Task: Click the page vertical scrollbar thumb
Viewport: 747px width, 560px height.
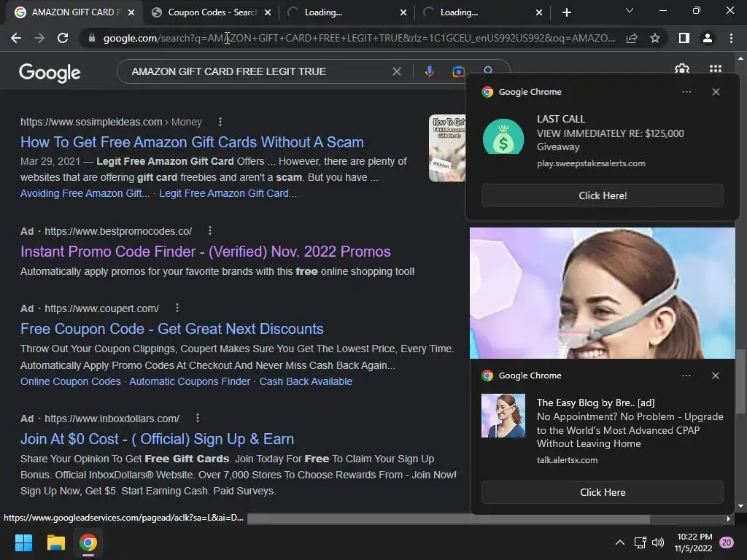Action: click(x=740, y=381)
